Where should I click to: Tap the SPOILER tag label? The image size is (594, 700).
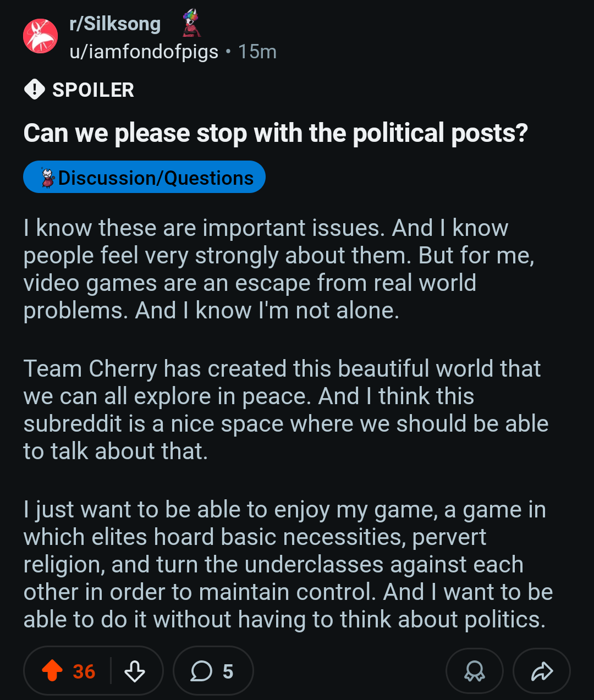point(93,90)
